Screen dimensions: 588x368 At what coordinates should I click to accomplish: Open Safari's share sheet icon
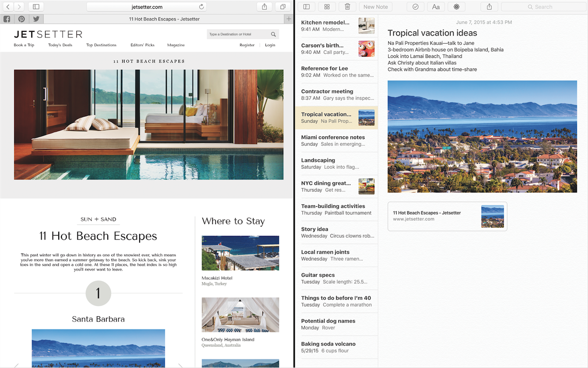click(264, 7)
